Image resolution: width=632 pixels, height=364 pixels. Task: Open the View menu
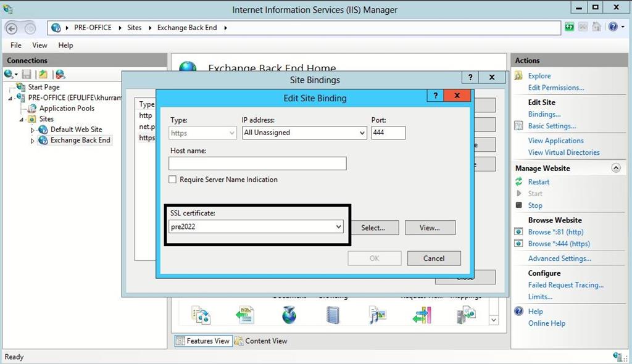[x=39, y=45]
